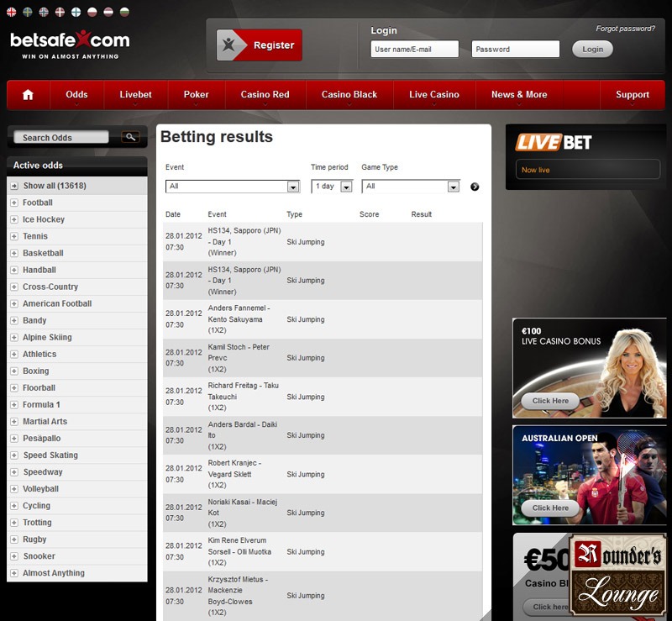Viewport: 672px width, 621px height.
Task: Open the Casino Red menu tab
Action: (265, 95)
